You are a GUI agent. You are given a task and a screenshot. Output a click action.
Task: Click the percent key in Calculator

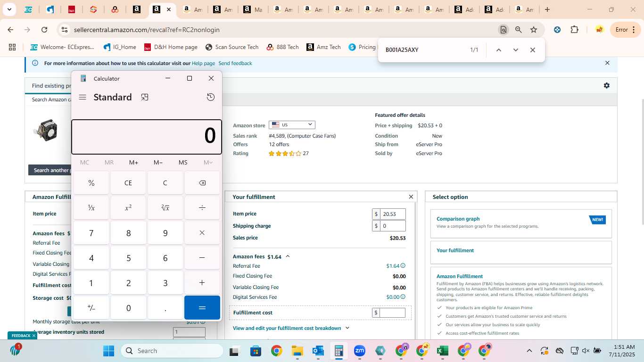[91, 183]
